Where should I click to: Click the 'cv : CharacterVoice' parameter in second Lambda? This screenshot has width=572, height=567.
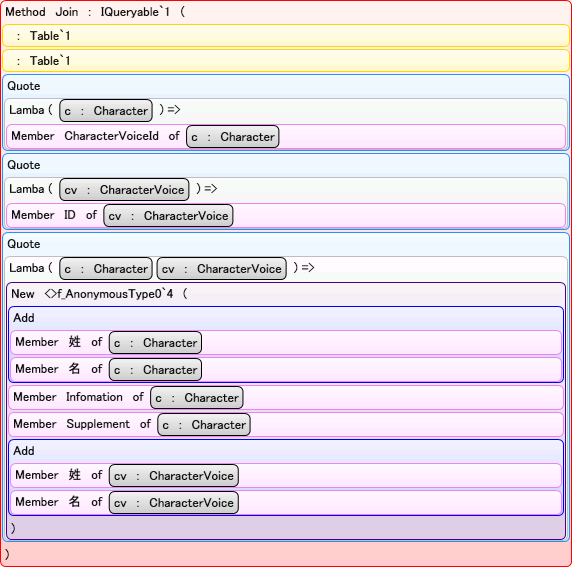[x=124, y=190]
